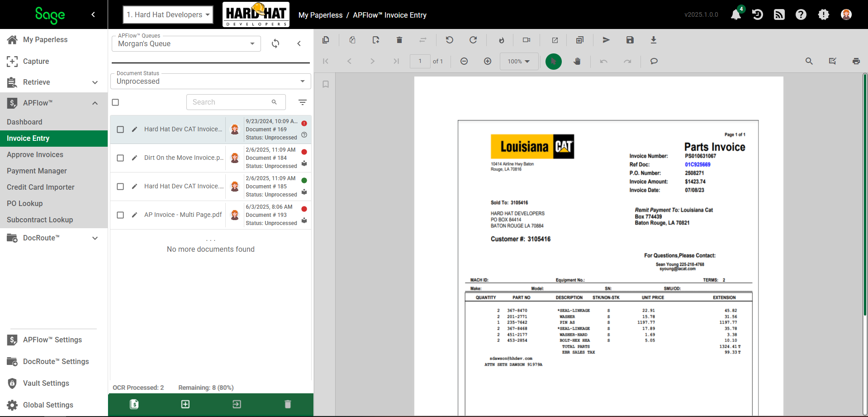
Task: Click the edit note icon beside the print icon
Action: [x=833, y=61]
